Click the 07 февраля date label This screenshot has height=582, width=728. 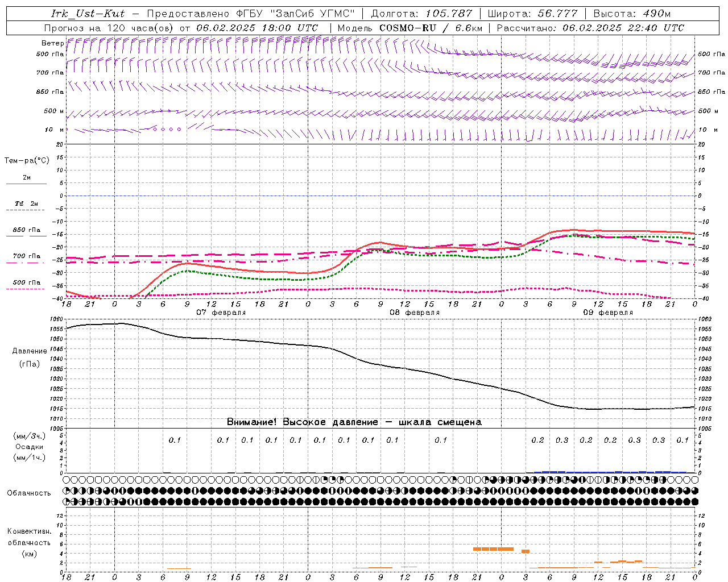click(x=221, y=313)
